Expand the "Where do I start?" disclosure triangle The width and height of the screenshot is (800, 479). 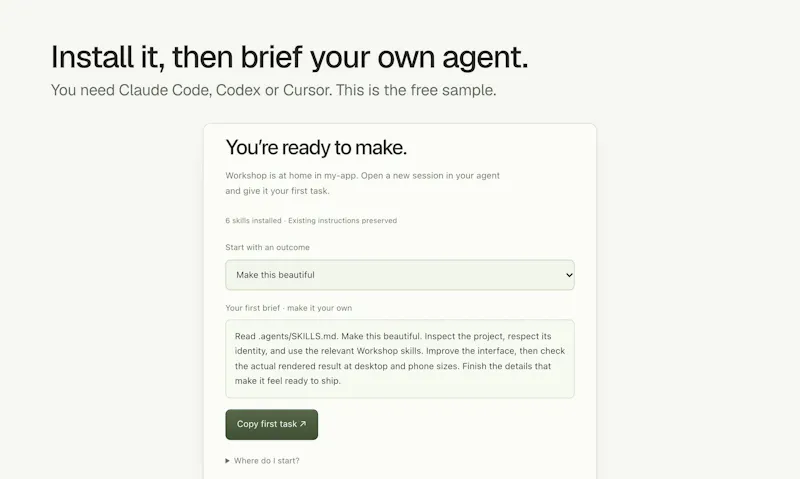228,461
